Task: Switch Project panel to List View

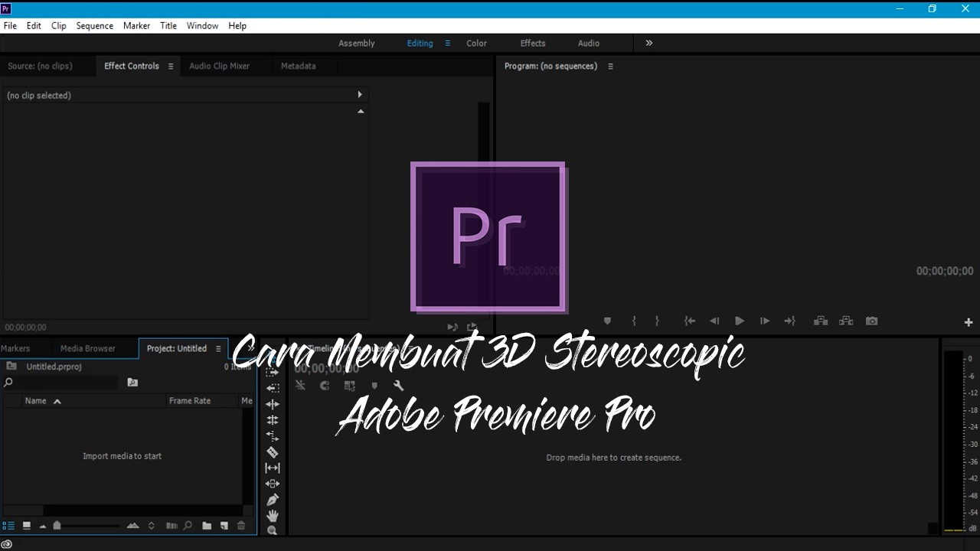Action: [x=8, y=526]
